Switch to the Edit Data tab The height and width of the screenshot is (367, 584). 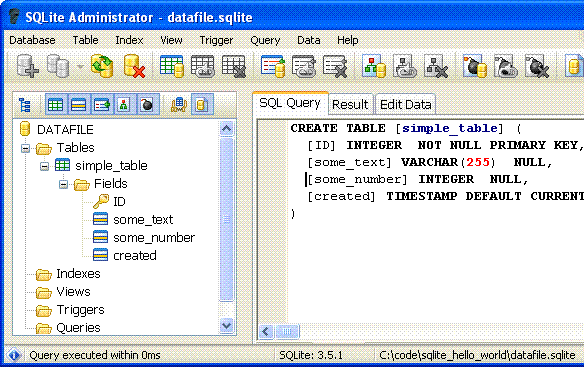click(x=406, y=104)
